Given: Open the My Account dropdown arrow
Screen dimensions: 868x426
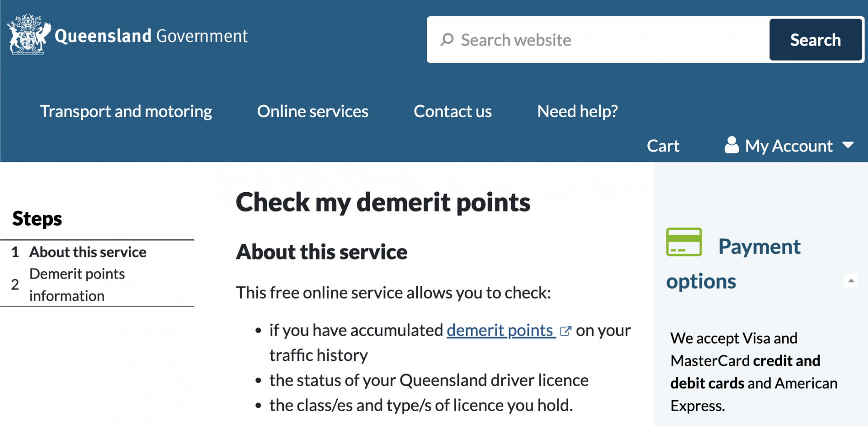Looking at the screenshot, I should coord(849,146).
